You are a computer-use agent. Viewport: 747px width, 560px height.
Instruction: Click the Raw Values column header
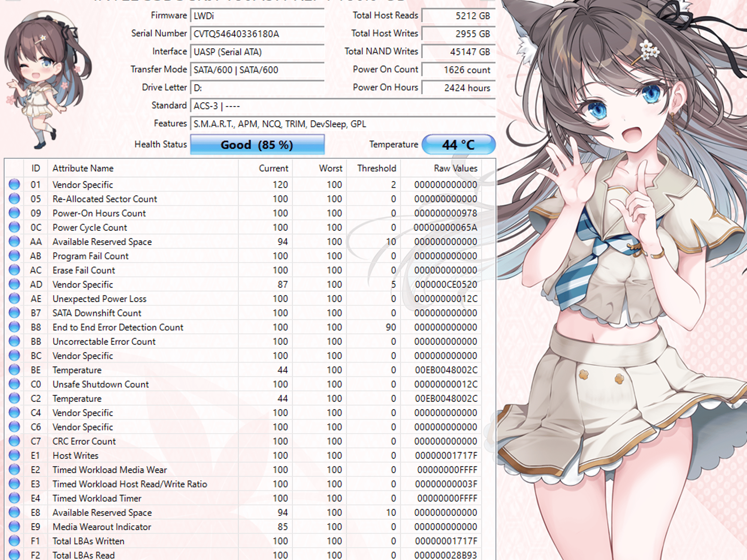click(441, 168)
